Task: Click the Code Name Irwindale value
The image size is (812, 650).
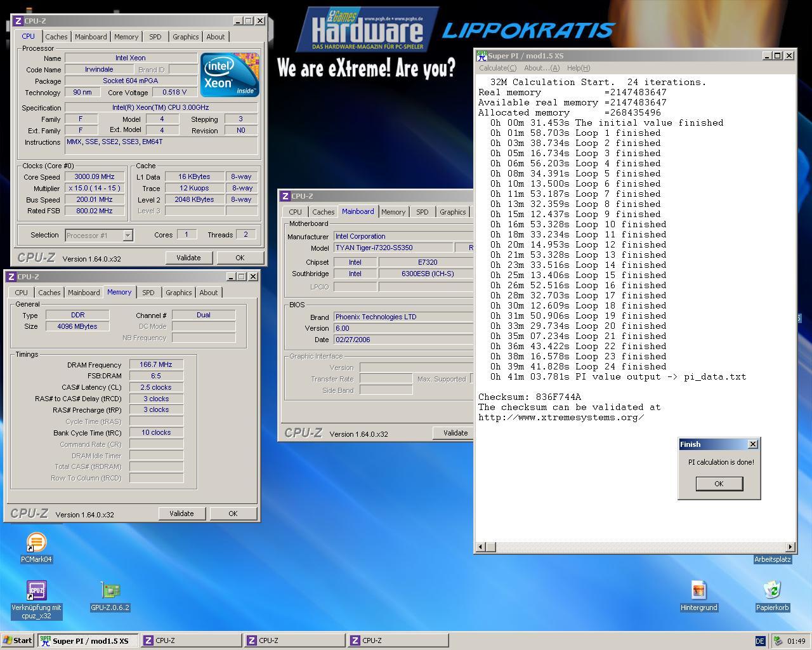Action: tap(99, 70)
